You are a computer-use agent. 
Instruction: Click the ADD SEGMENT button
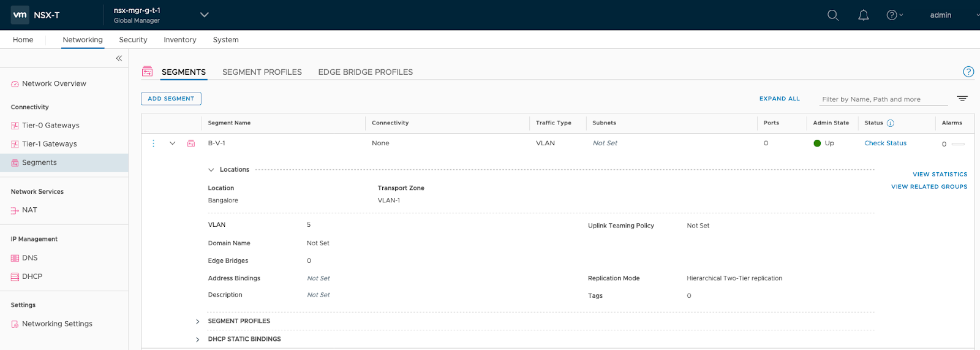(x=171, y=99)
